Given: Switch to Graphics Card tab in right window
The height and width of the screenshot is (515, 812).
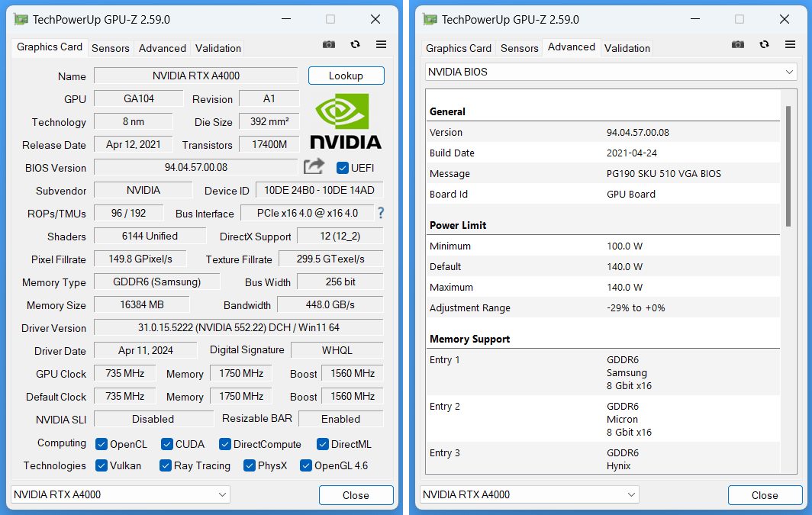Looking at the screenshot, I should pyautogui.click(x=459, y=48).
